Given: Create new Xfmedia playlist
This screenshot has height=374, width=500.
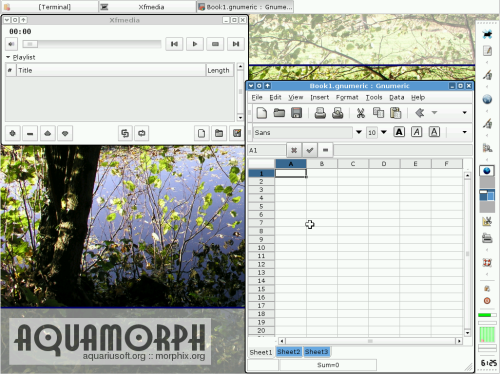Looking at the screenshot, I should pos(202,134).
